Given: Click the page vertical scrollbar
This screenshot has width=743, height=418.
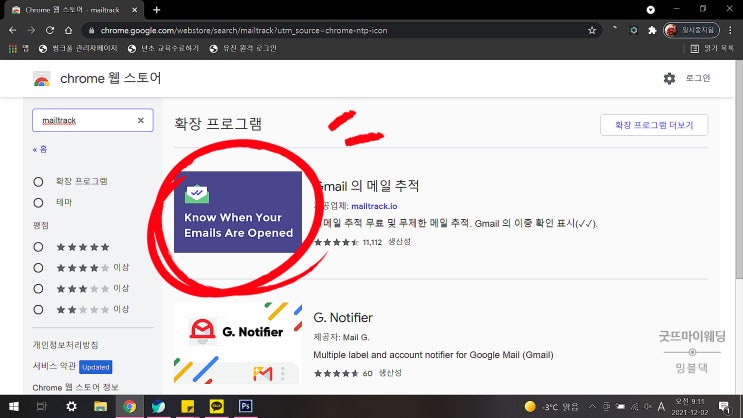Looking at the screenshot, I should pyautogui.click(x=739, y=171).
